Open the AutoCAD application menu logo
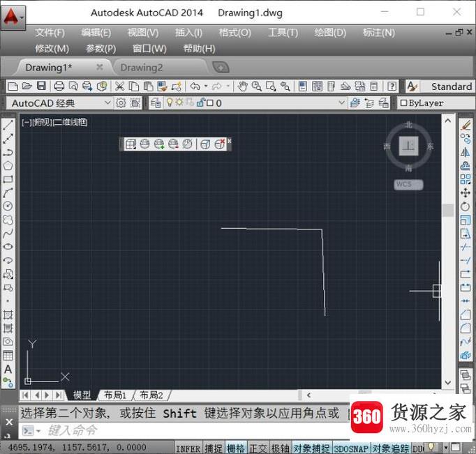Viewport: 476px width, 454px height. point(13,17)
